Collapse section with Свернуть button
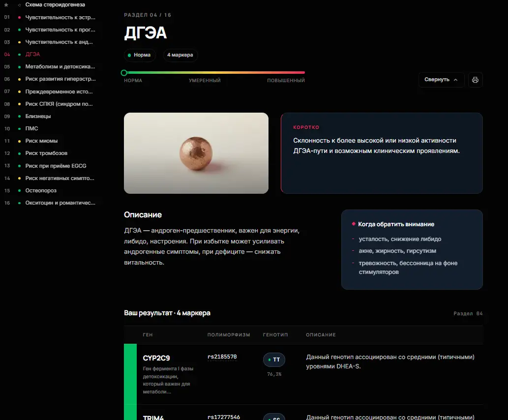The height and width of the screenshot is (420, 508). coord(441,80)
